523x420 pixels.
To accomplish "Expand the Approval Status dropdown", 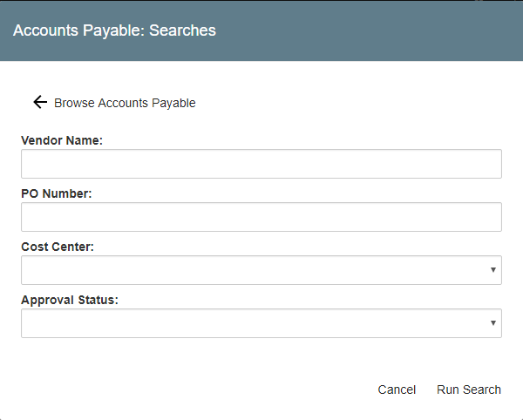I will 261,323.
